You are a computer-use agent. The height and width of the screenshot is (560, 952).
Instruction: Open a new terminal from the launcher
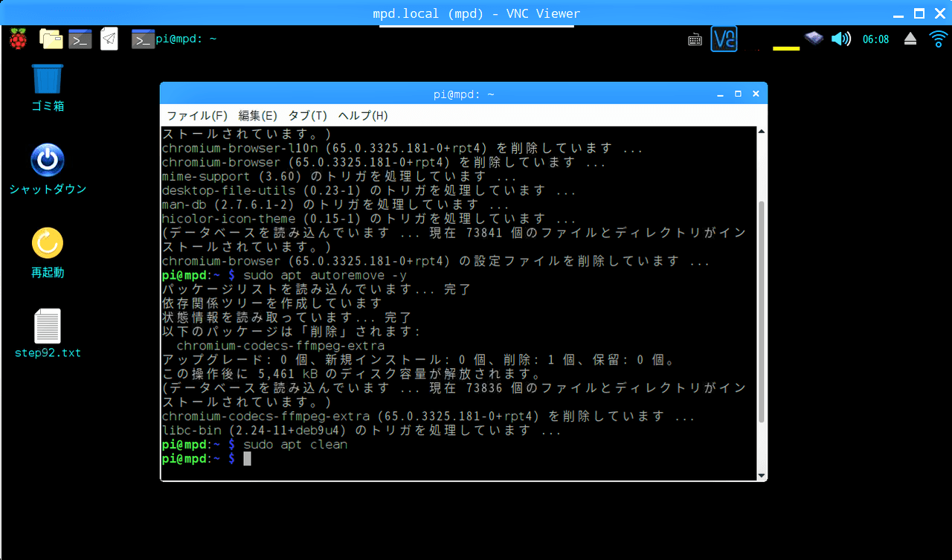80,39
